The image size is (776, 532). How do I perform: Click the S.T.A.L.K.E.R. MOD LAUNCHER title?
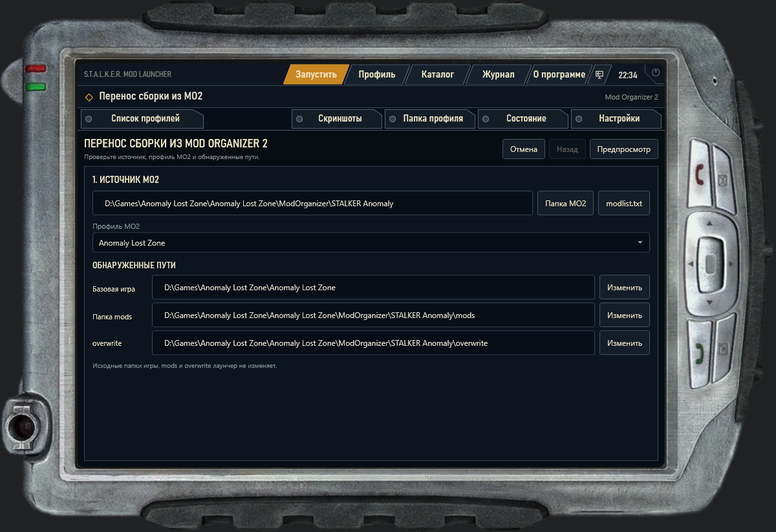tap(127, 74)
